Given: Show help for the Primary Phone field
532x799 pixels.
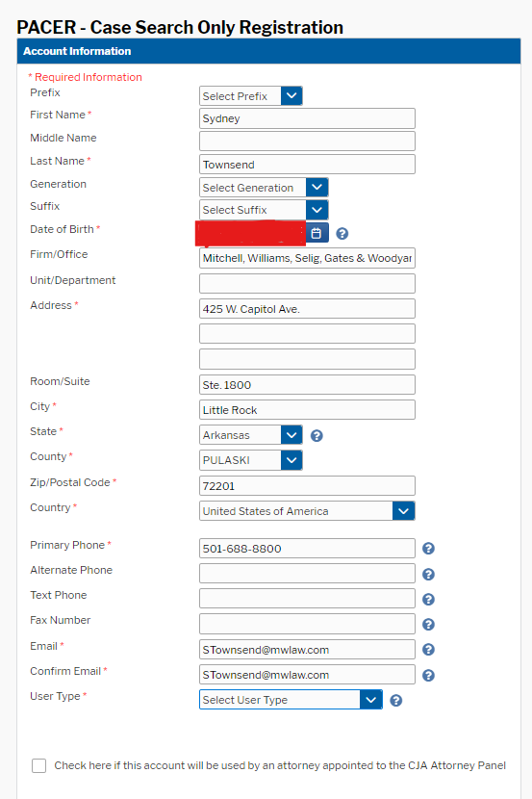Looking at the screenshot, I should tap(429, 549).
